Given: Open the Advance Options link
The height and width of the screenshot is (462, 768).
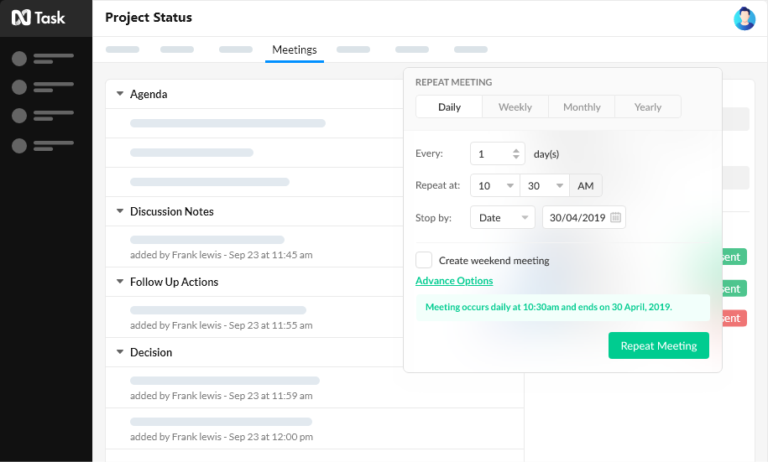Looking at the screenshot, I should (454, 281).
